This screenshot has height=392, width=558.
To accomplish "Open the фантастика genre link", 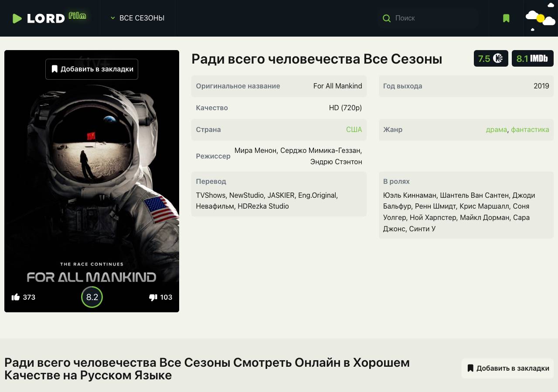I will [530, 129].
